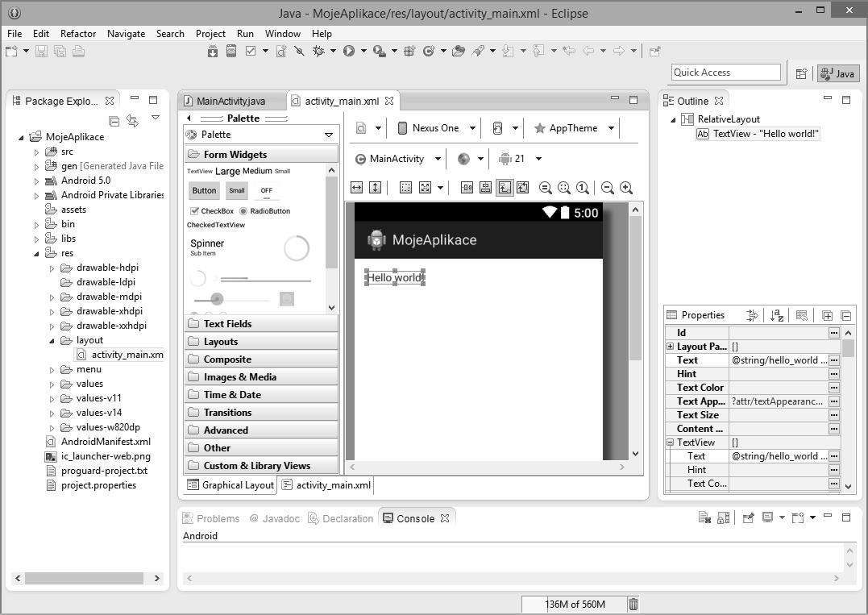Viewport: 868px width, 615px height.
Task: Collapse the layout folder node
Action: 52,341
